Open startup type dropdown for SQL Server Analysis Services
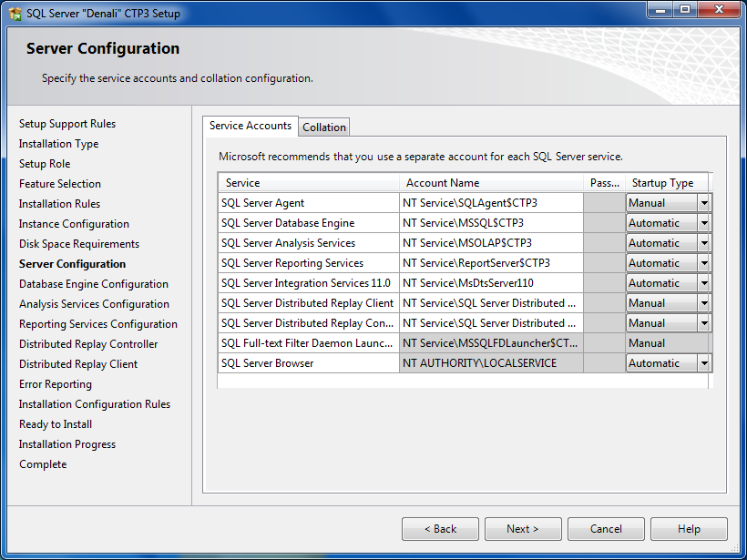Image resolution: width=747 pixels, height=560 pixels. point(703,243)
